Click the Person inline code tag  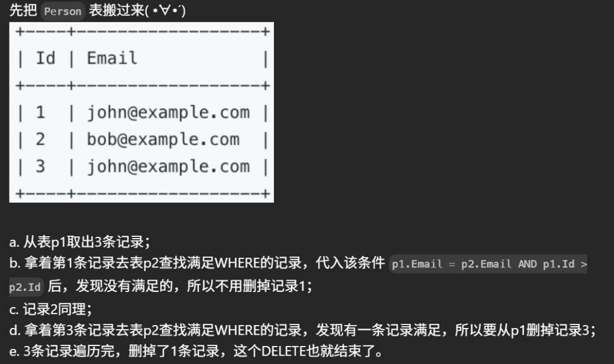tap(62, 11)
